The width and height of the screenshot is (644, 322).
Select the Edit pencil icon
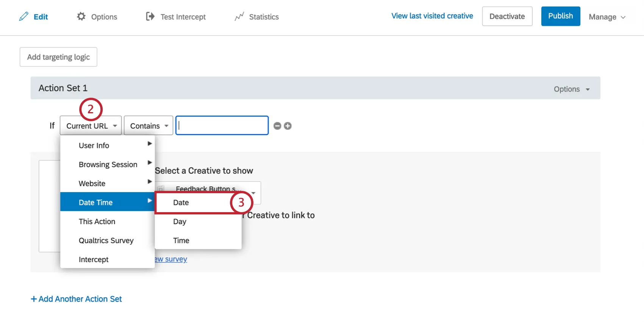coord(23,16)
